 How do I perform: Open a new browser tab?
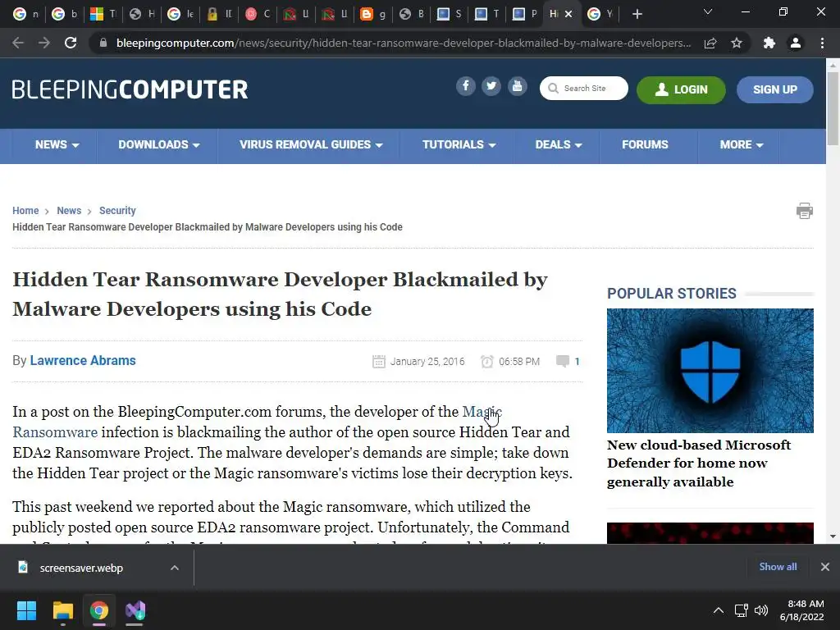coord(637,14)
